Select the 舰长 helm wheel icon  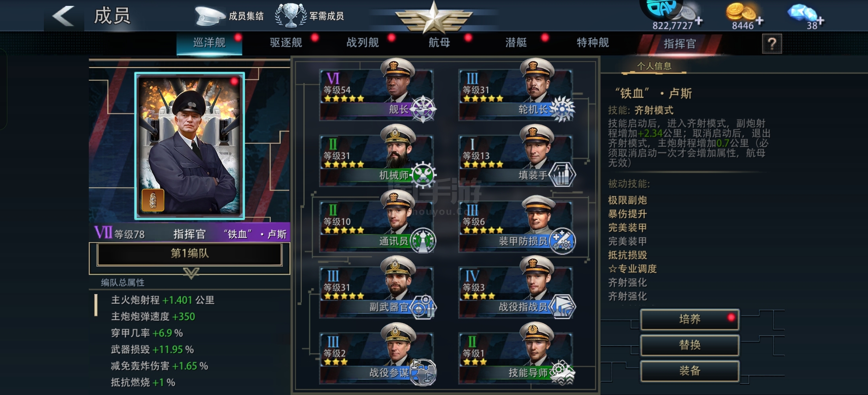coord(423,109)
